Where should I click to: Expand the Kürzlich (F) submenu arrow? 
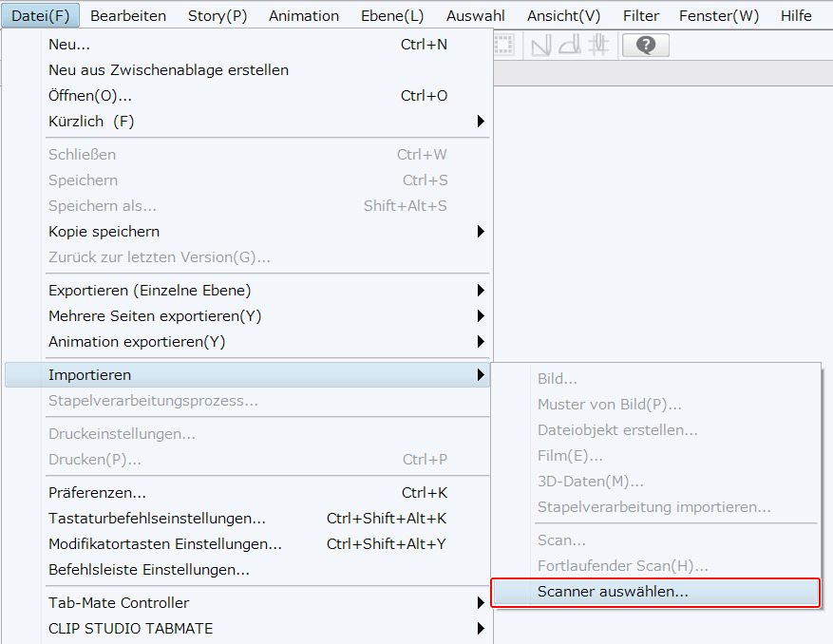click(x=481, y=122)
